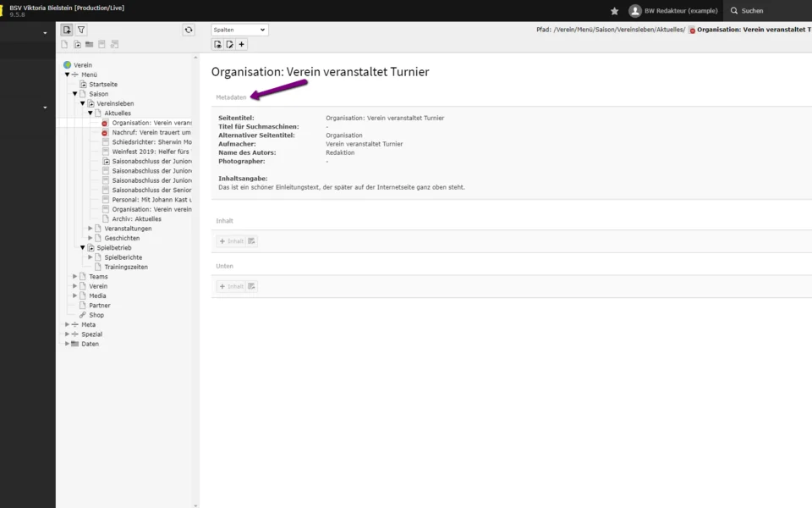The height and width of the screenshot is (508, 812).
Task: Expand the Veranstaltungen node
Action: tap(91, 229)
